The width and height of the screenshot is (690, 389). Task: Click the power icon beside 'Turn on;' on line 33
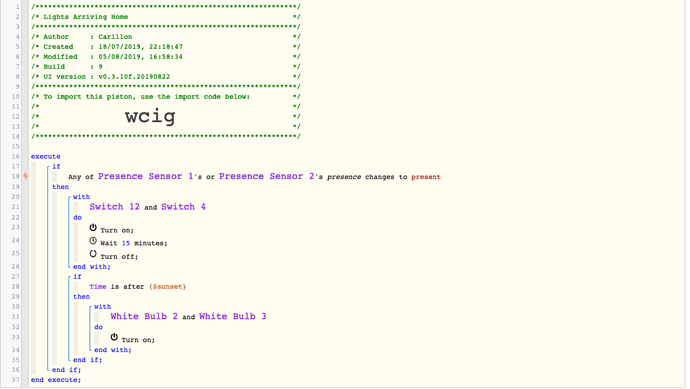[x=114, y=337]
